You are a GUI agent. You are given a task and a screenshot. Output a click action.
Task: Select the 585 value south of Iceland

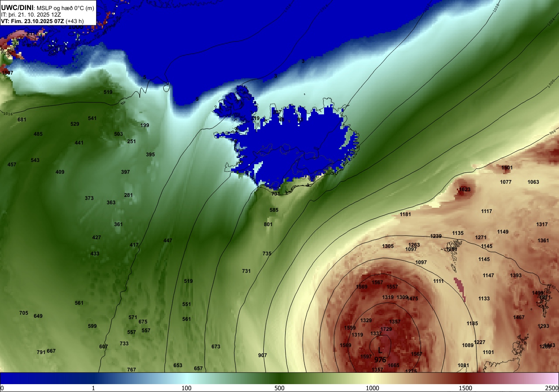274,210
